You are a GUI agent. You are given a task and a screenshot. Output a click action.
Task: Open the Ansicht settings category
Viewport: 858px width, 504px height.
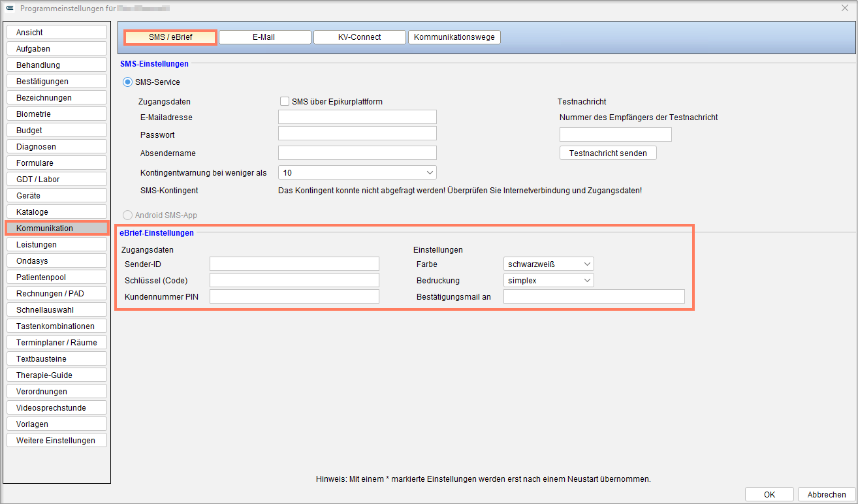pos(57,32)
